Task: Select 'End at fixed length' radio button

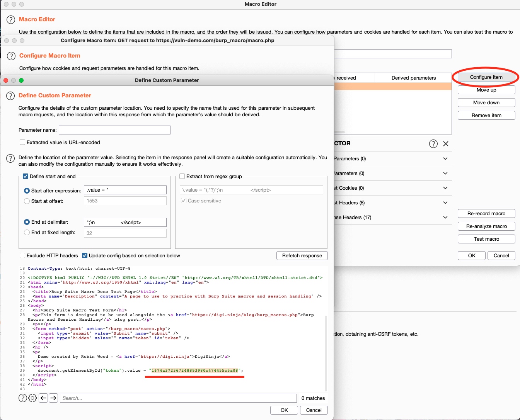Action: pos(27,232)
